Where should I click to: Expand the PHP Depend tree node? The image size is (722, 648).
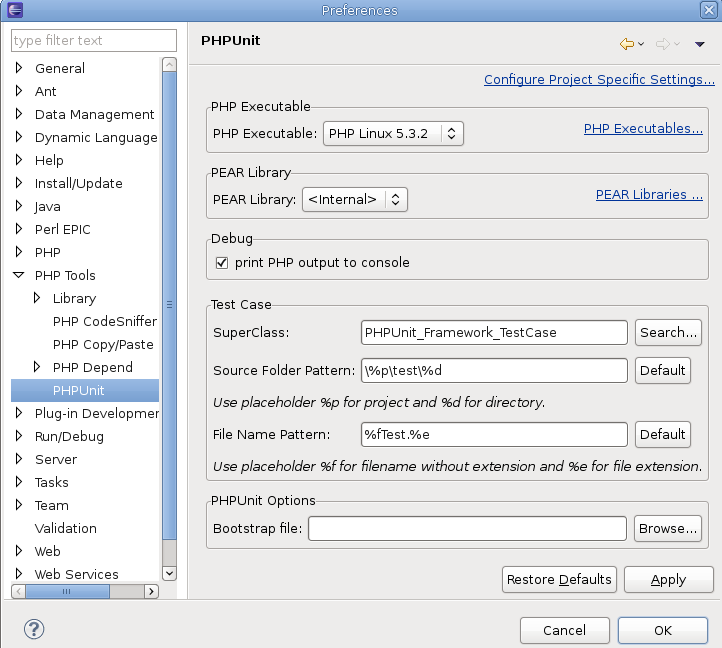click(x=37, y=367)
